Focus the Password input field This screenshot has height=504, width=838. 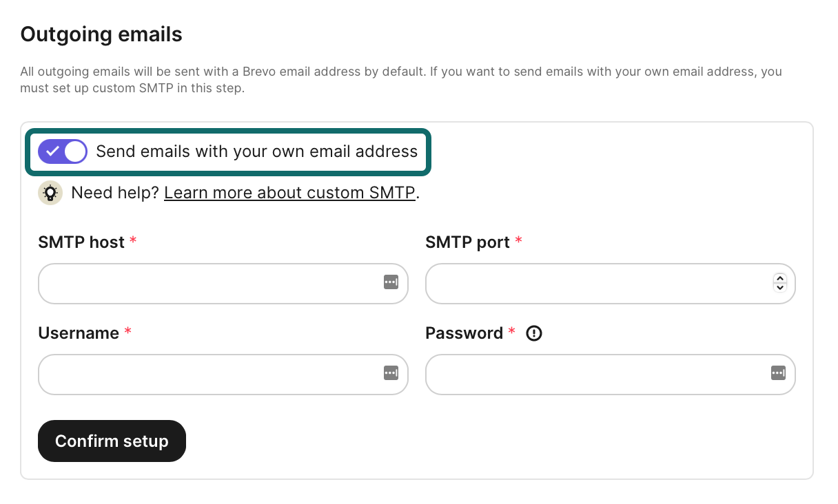[593, 375]
